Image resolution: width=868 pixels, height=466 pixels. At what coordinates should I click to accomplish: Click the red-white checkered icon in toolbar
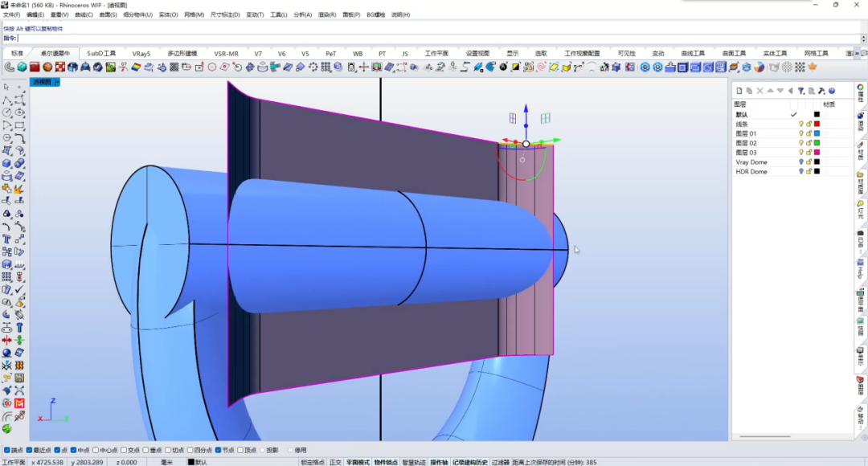pyautogui.click(x=59, y=67)
